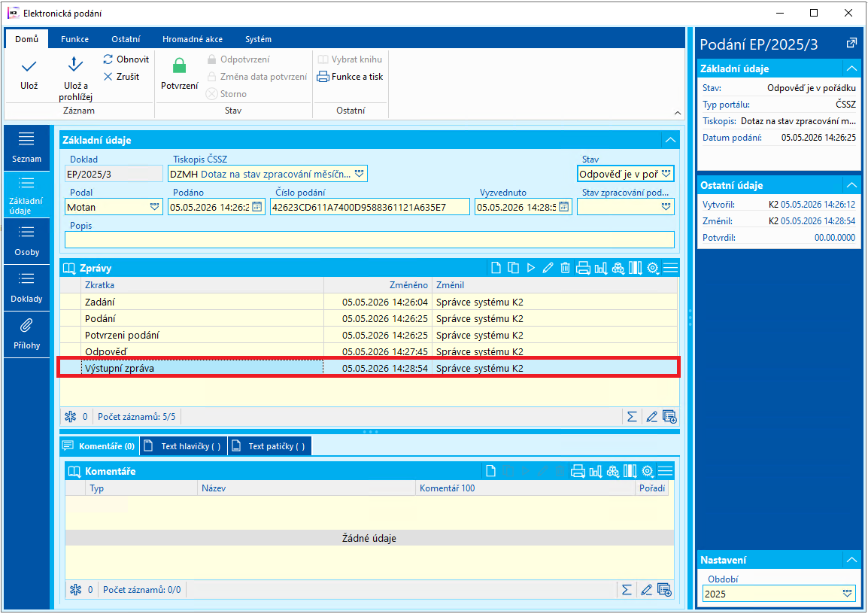Screen dimensions: 868x614
Task: Select the Výstupní zpráva row
Action: 369,368
